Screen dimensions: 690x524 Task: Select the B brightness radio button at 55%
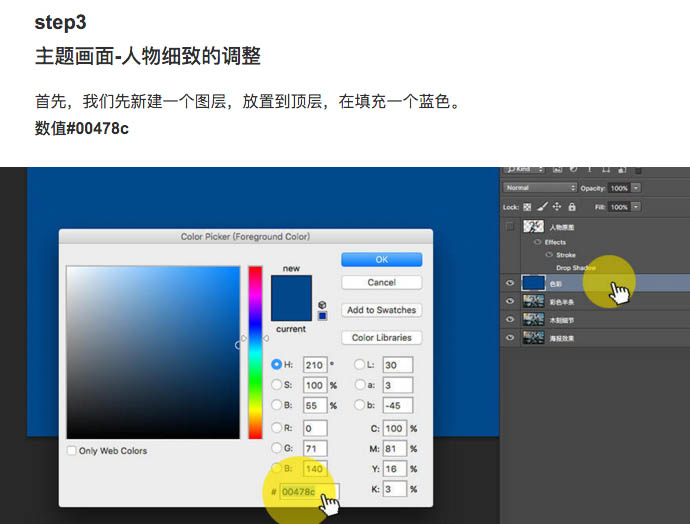point(276,405)
